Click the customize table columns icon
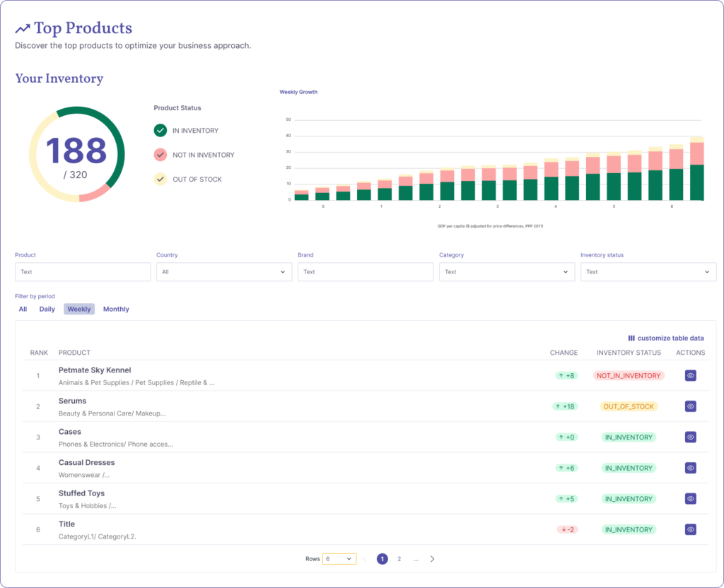The image size is (724, 588). click(631, 339)
